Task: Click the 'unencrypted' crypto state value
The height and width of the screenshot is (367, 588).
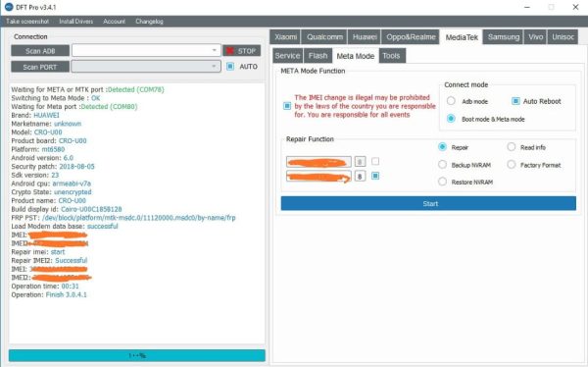Action: pyautogui.click(x=73, y=192)
